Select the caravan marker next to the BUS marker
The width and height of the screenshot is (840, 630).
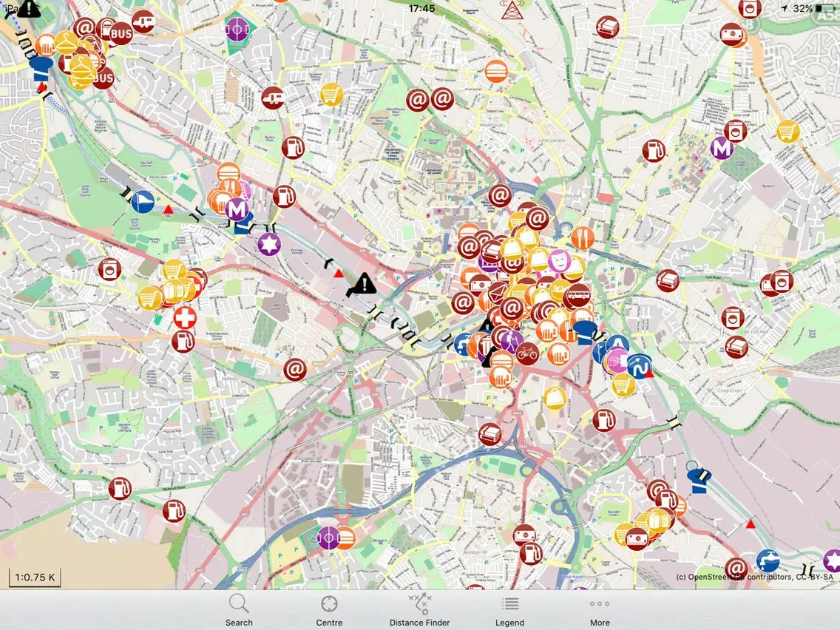tap(143, 21)
